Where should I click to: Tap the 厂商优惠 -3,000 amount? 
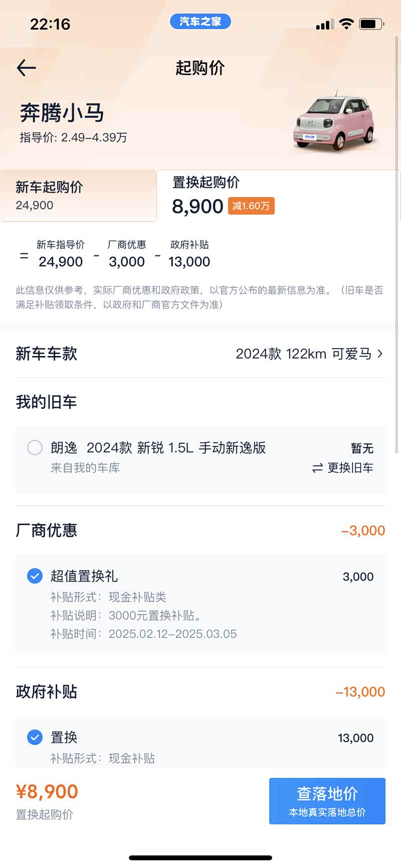click(363, 531)
